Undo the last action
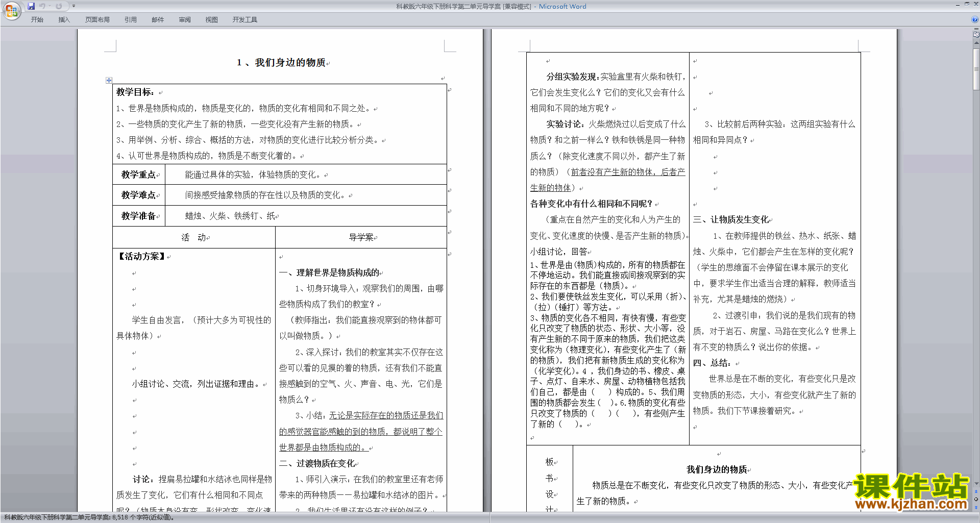The image size is (980, 523). pos(42,6)
